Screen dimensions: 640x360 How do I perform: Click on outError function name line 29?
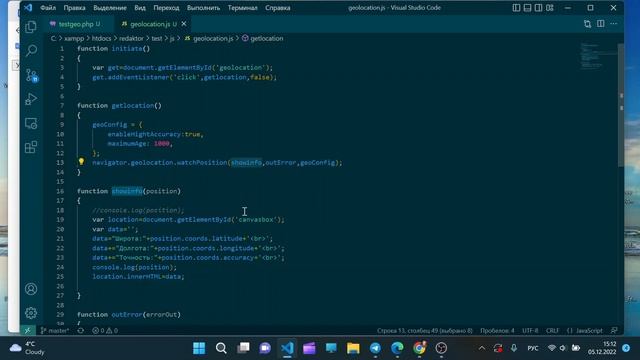pyautogui.click(x=127, y=315)
